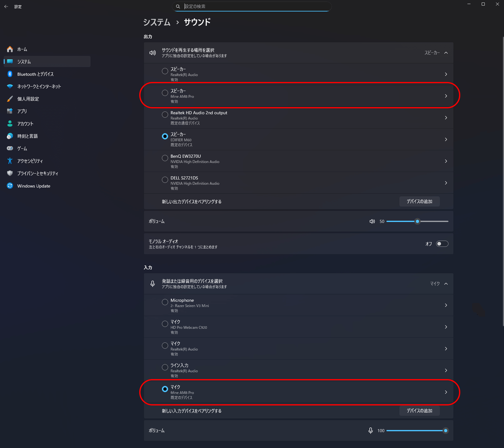Click the Windows Update sidebar icon
The image size is (504, 448).
pos(10,186)
